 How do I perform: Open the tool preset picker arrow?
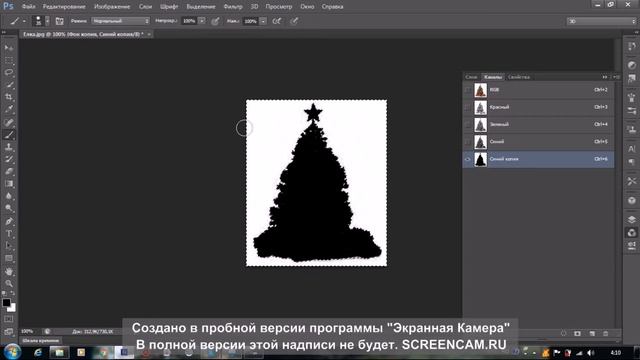tap(24, 21)
